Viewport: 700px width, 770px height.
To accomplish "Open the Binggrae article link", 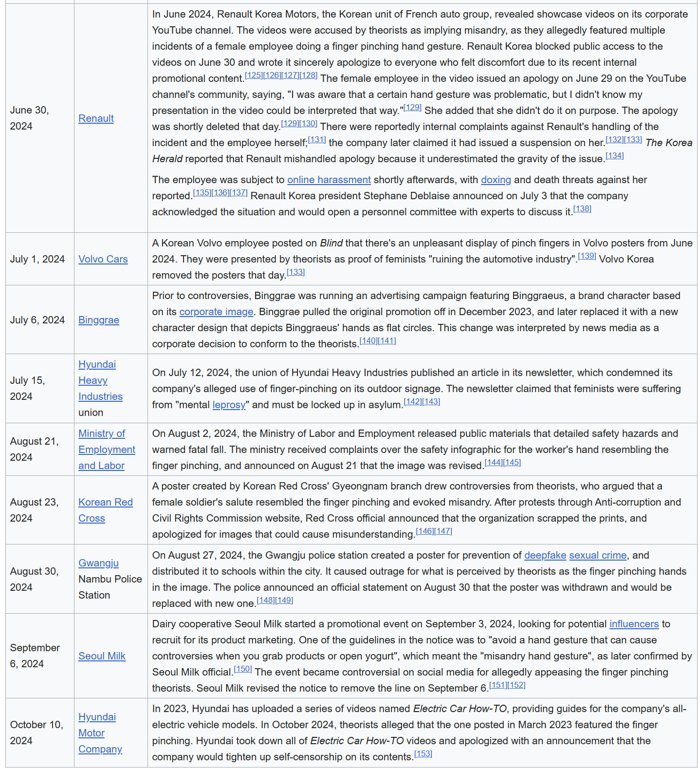I will (99, 320).
